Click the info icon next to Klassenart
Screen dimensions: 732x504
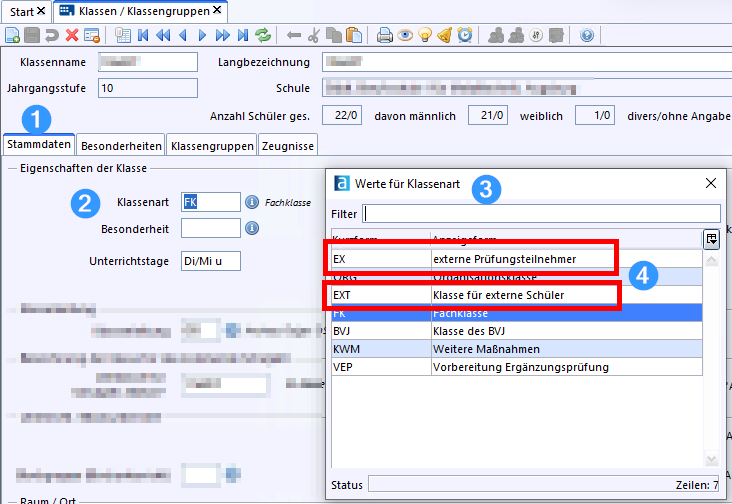[x=252, y=202]
